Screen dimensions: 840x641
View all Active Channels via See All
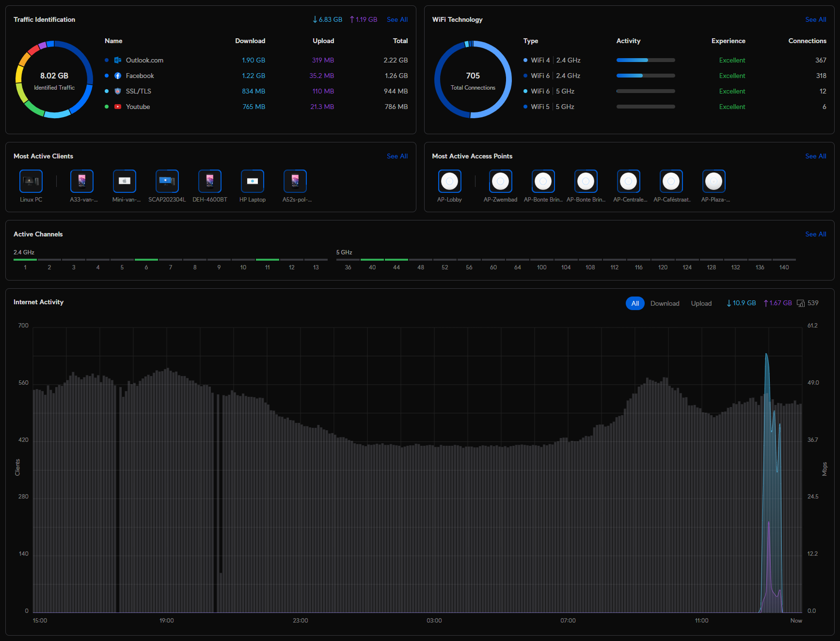tap(815, 234)
